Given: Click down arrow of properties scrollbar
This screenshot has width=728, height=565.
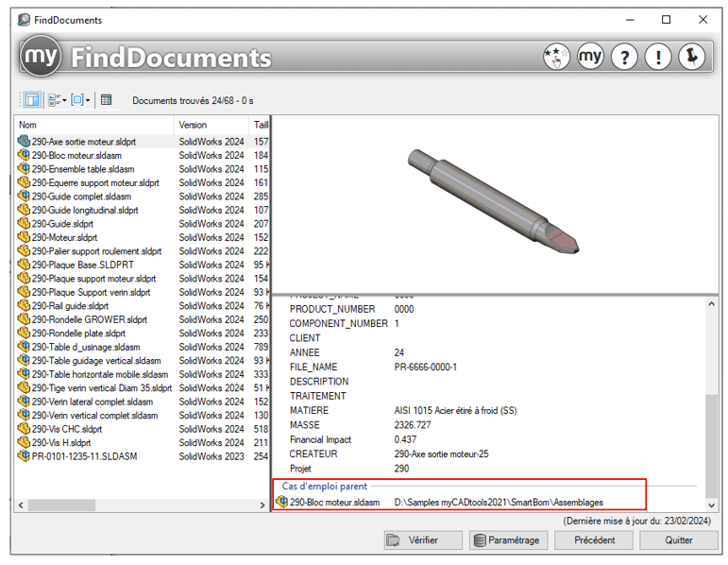Looking at the screenshot, I should tap(711, 505).
